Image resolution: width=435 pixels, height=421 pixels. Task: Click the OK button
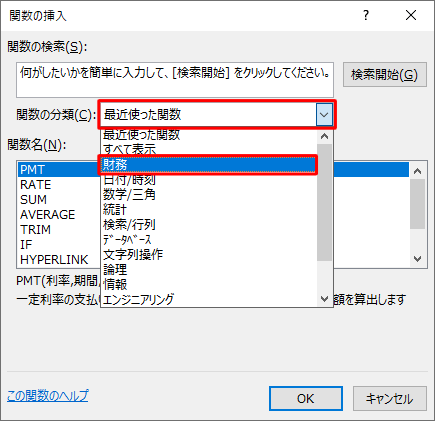coord(306,399)
